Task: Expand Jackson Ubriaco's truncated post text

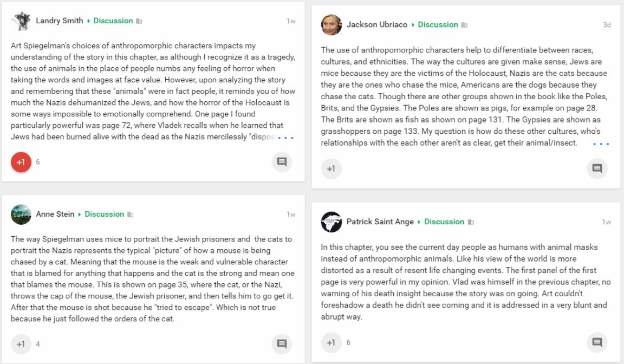Action: point(601,144)
